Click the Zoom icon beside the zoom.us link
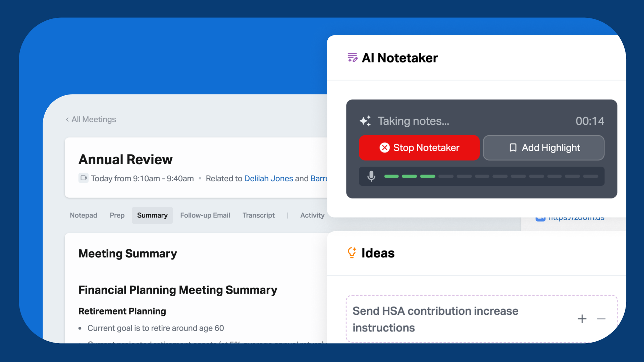The image size is (644, 362). tap(540, 219)
